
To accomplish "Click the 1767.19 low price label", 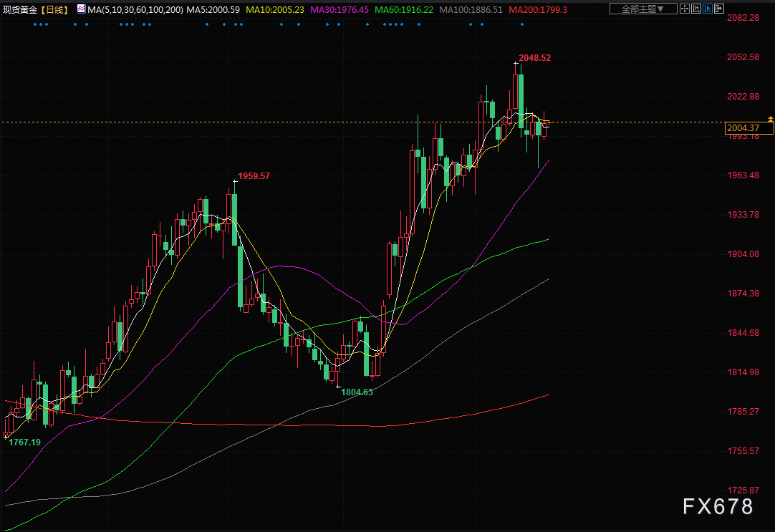I will coord(24,442).
